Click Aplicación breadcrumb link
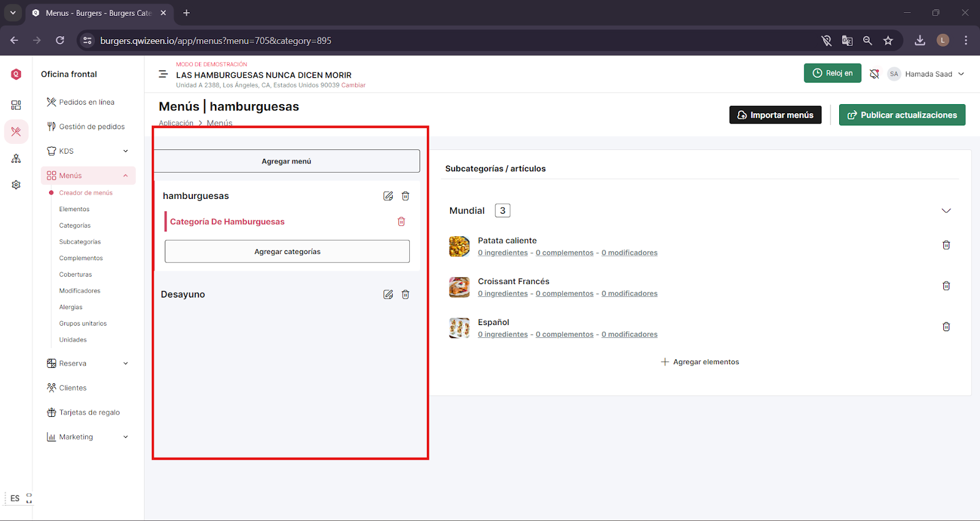 coord(176,123)
